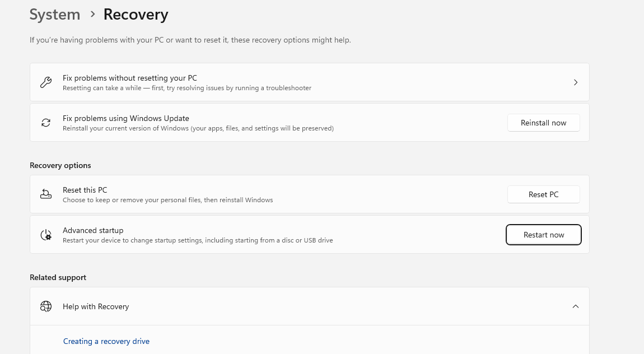Click the wrench troubleshooter icon

pyautogui.click(x=46, y=82)
